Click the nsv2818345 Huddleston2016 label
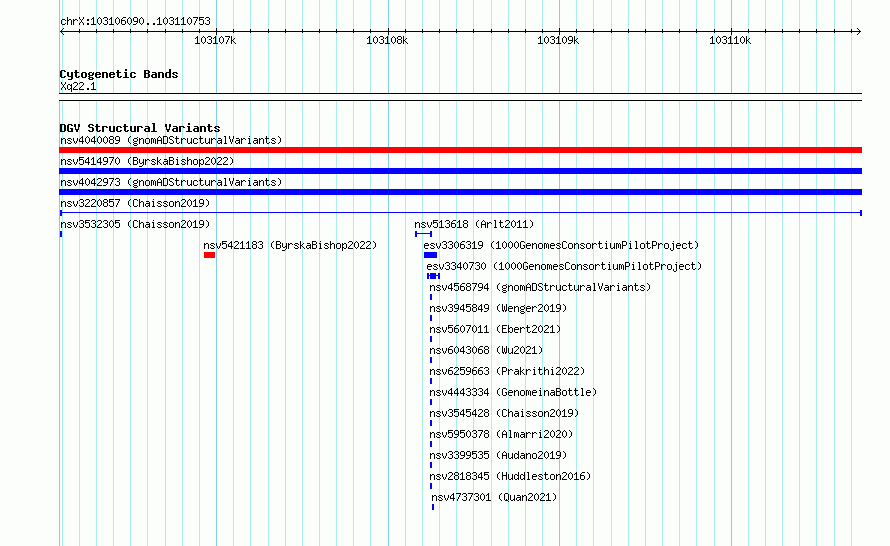 (510, 476)
